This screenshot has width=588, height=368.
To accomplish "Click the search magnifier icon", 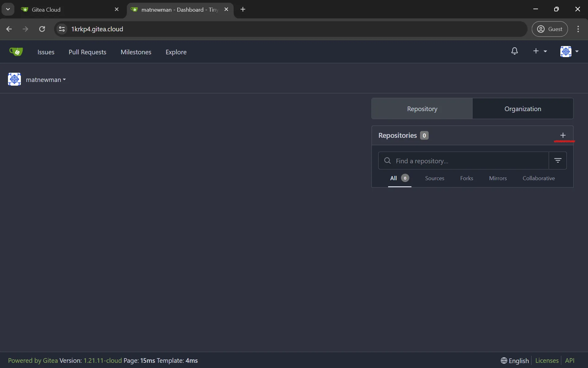I will click(x=387, y=161).
